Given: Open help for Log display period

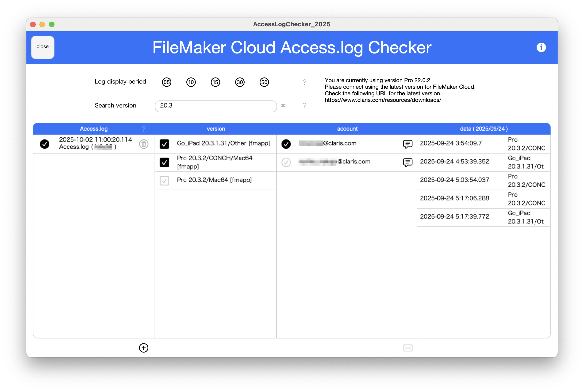Looking at the screenshot, I should (304, 82).
